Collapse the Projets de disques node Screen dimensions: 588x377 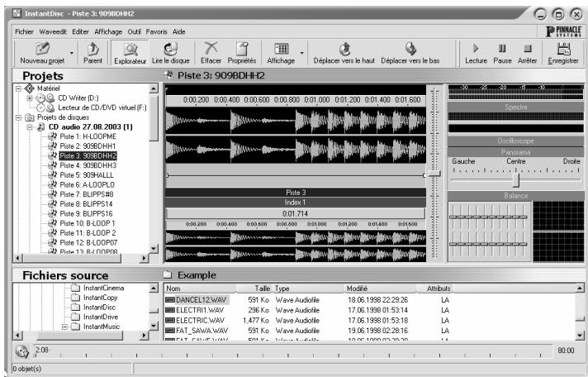(x=18, y=117)
